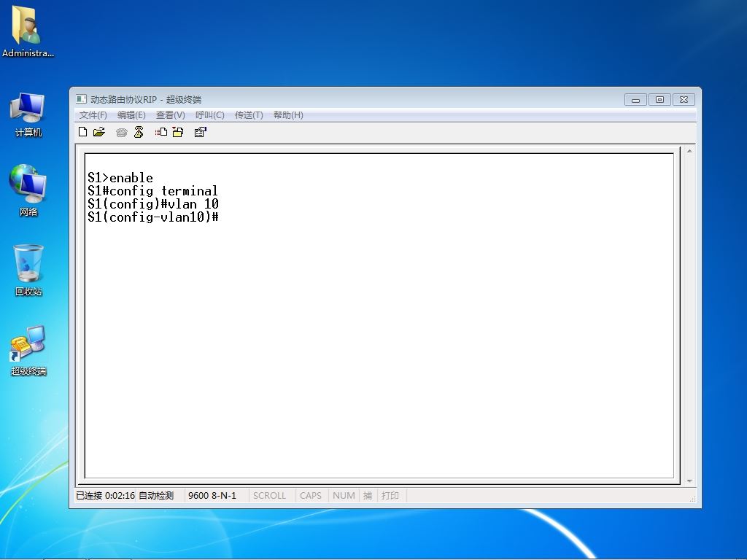Click the window title 动态路由协议RIP - 超级终端
This screenshot has height=560, width=747.
146,99
